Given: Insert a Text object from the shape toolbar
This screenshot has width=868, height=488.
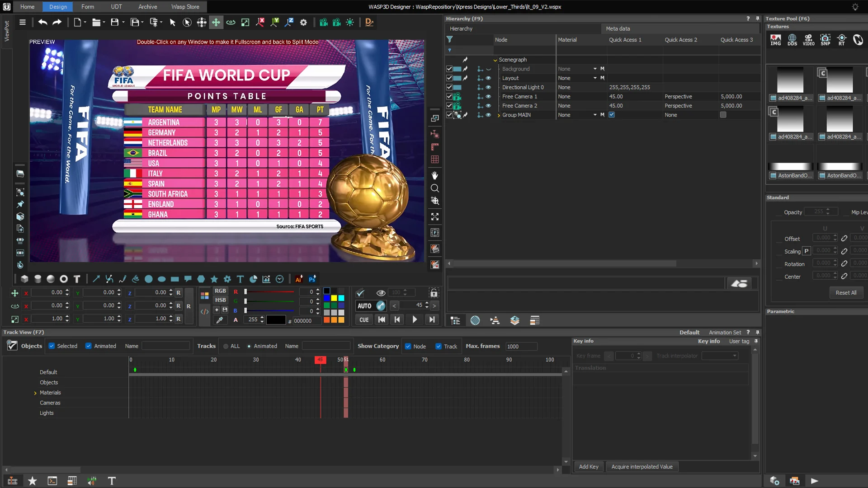Looking at the screenshot, I should click(x=77, y=279).
